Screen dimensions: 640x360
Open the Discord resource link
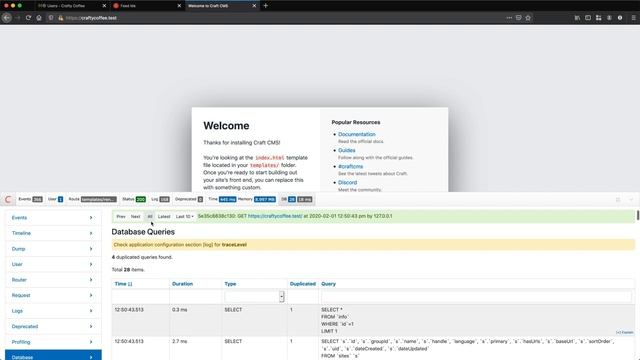click(x=347, y=182)
